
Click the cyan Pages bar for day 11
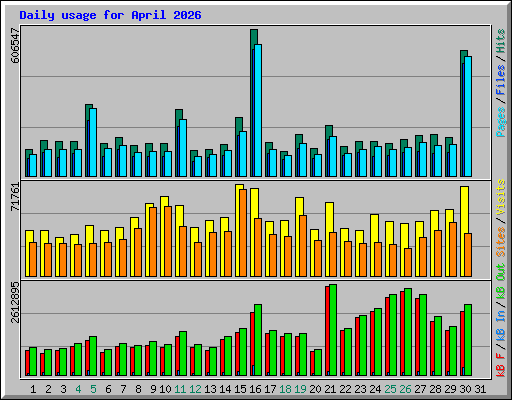pos(183,148)
